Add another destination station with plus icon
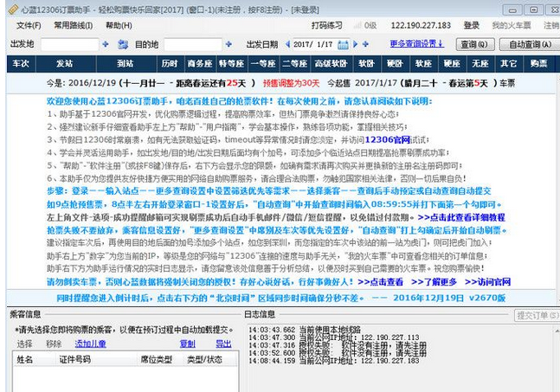Screen dimensions: 560x392 (x=229, y=44)
